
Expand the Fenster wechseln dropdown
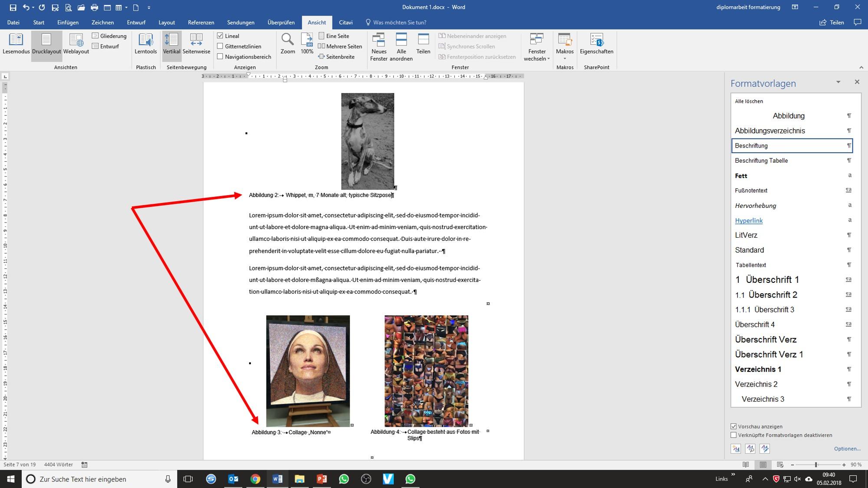pos(537,47)
